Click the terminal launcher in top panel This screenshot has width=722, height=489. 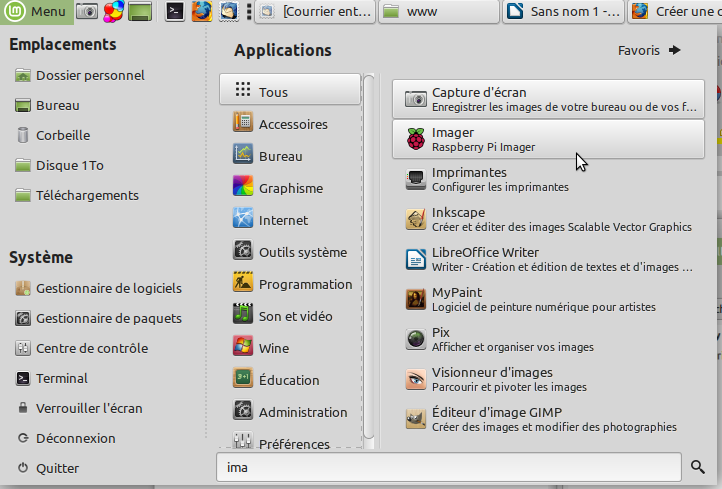[174, 12]
